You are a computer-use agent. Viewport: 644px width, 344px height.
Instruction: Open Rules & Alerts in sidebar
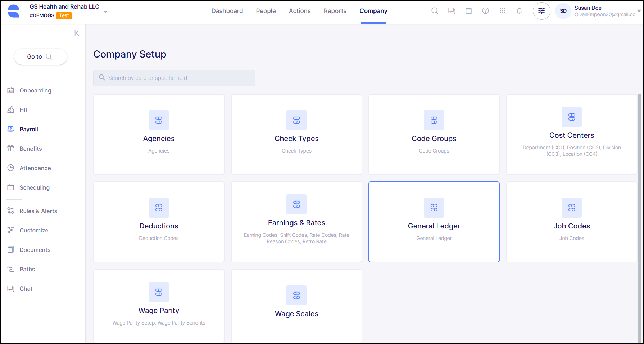(x=38, y=211)
